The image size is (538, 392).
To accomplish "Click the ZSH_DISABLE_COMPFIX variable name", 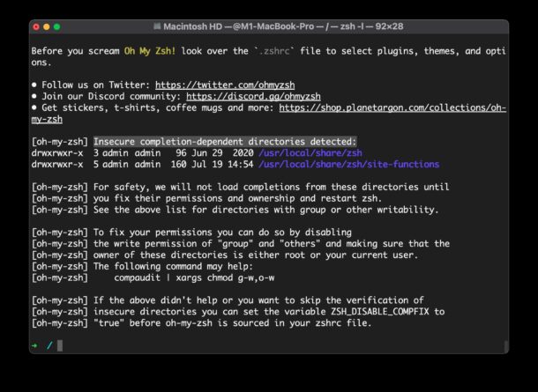I will coord(380,312).
